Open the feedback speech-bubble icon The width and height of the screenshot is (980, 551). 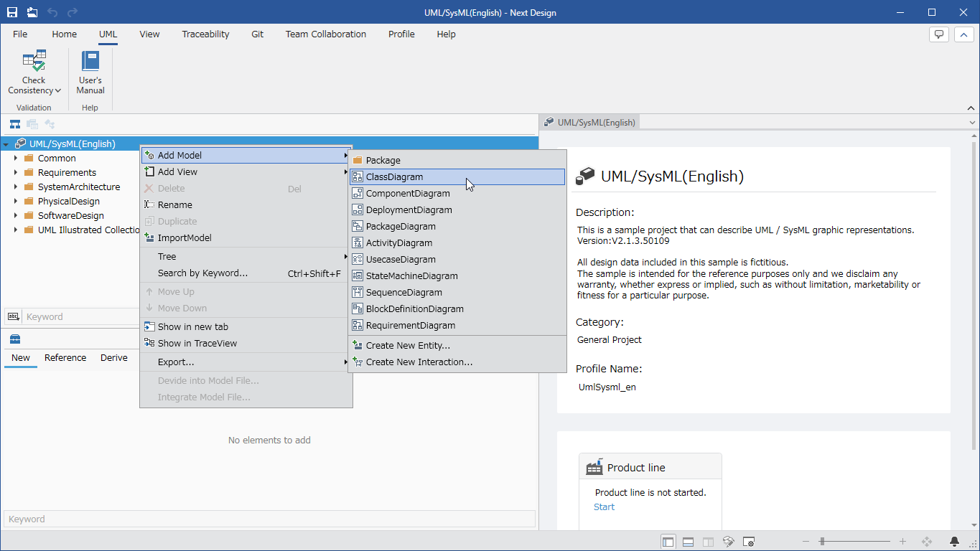tap(939, 34)
